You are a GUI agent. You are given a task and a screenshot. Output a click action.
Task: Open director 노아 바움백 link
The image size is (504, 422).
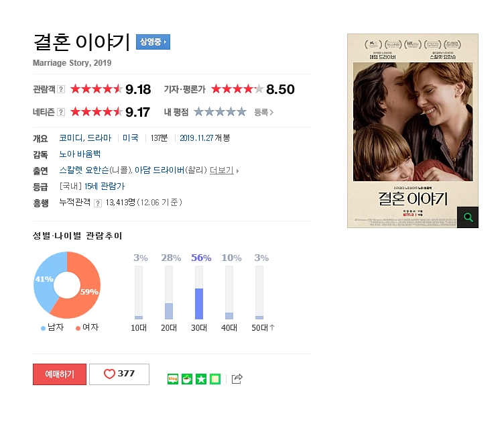coord(80,154)
